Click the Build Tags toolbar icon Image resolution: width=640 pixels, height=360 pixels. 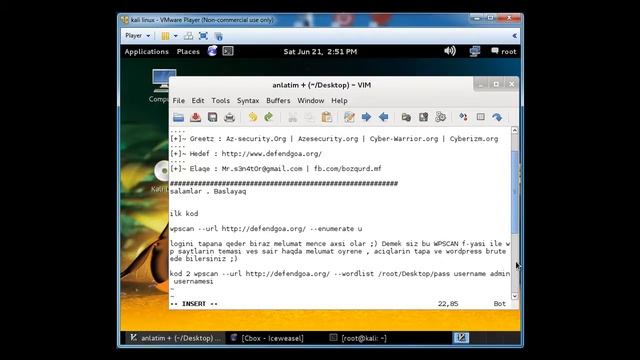click(x=480, y=118)
